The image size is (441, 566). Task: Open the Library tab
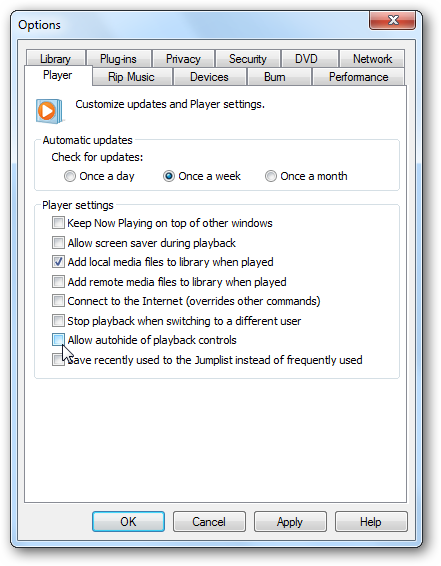pyautogui.click(x=56, y=59)
